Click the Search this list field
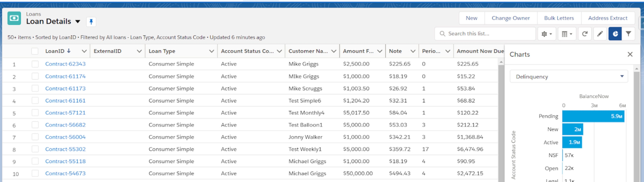Screen dimensions: 644x182 pos(486,34)
